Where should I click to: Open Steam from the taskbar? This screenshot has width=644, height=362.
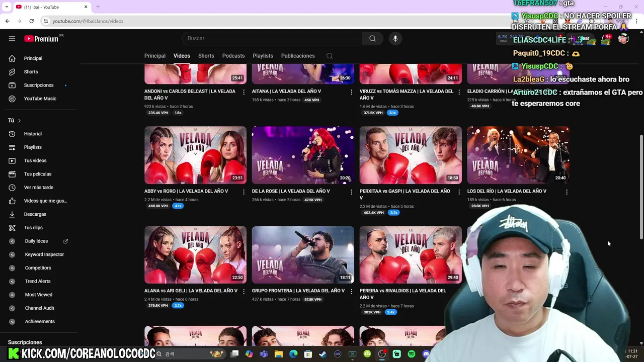click(x=323, y=354)
